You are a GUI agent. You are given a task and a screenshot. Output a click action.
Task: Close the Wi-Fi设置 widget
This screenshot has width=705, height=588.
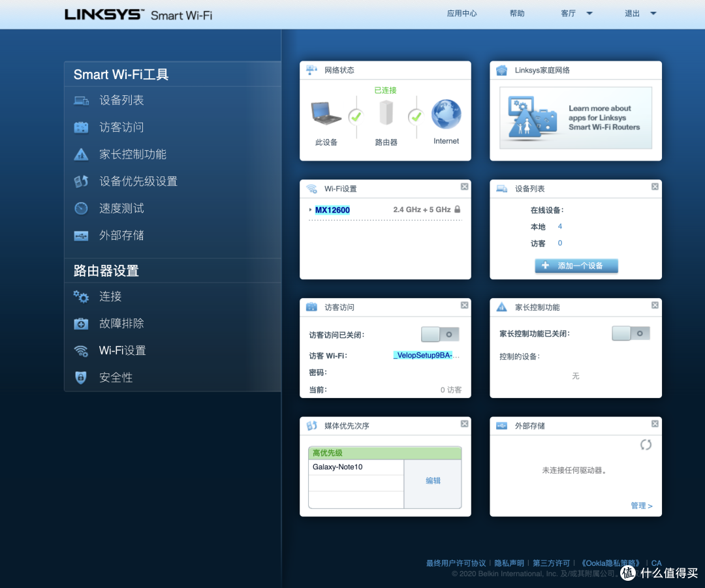pyautogui.click(x=465, y=187)
